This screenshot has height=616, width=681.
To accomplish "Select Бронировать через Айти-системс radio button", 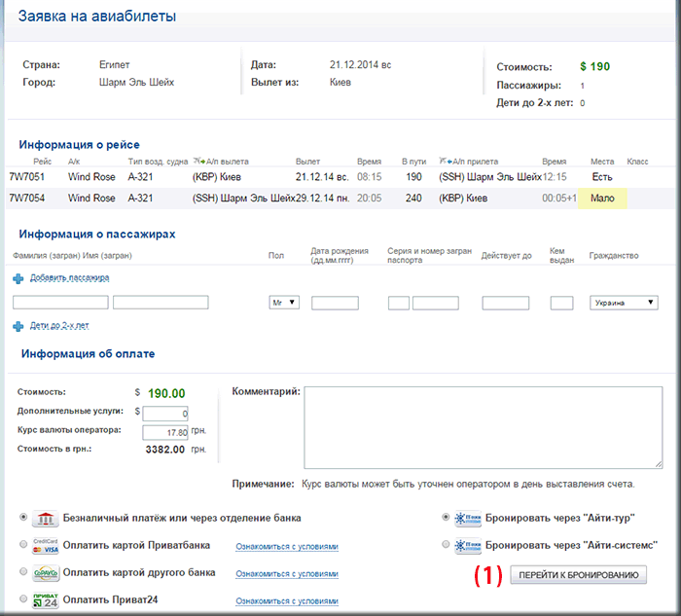I will tap(446, 545).
